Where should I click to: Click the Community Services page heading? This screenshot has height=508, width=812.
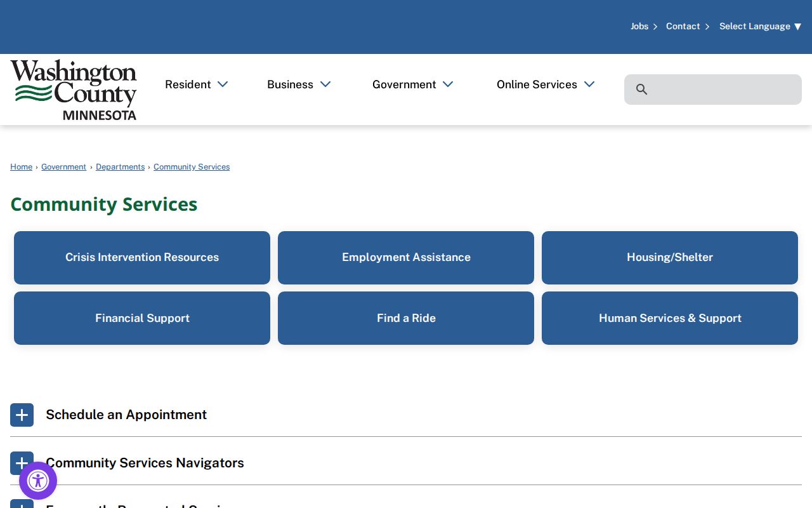point(104,204)
